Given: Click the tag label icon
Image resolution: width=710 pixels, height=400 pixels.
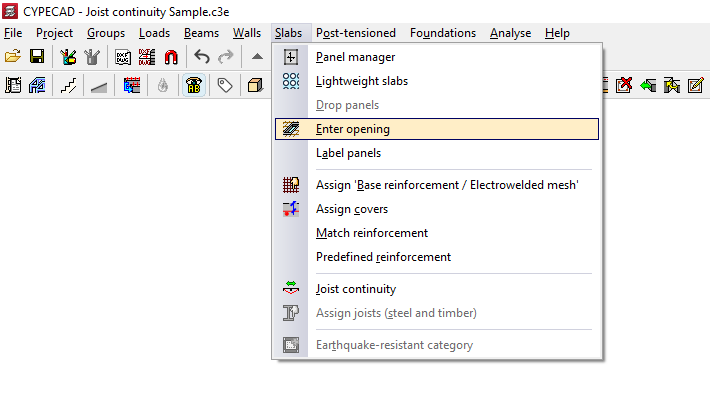Looking at the screenshot, I should click(x=225, y=86).
